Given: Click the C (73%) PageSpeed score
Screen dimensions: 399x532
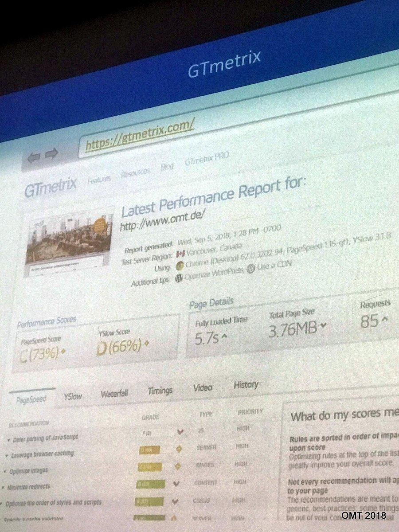Looking at the screenshot, I should (39, 355).
